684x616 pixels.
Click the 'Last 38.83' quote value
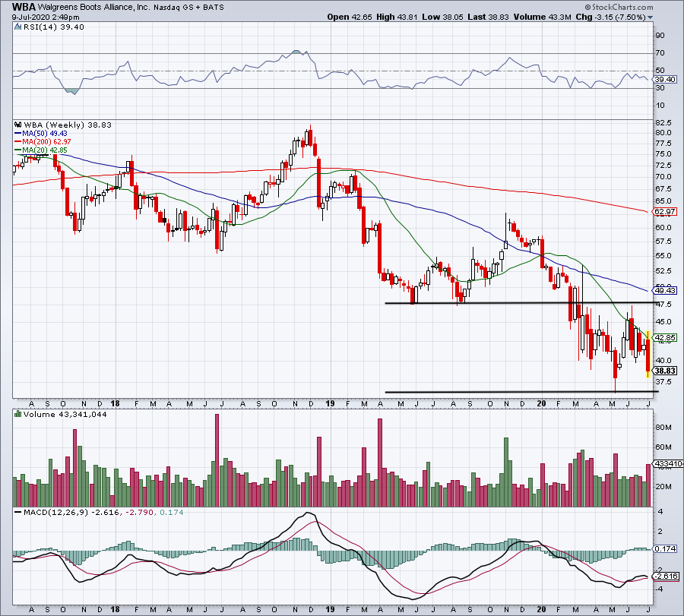tap(488, 17)
